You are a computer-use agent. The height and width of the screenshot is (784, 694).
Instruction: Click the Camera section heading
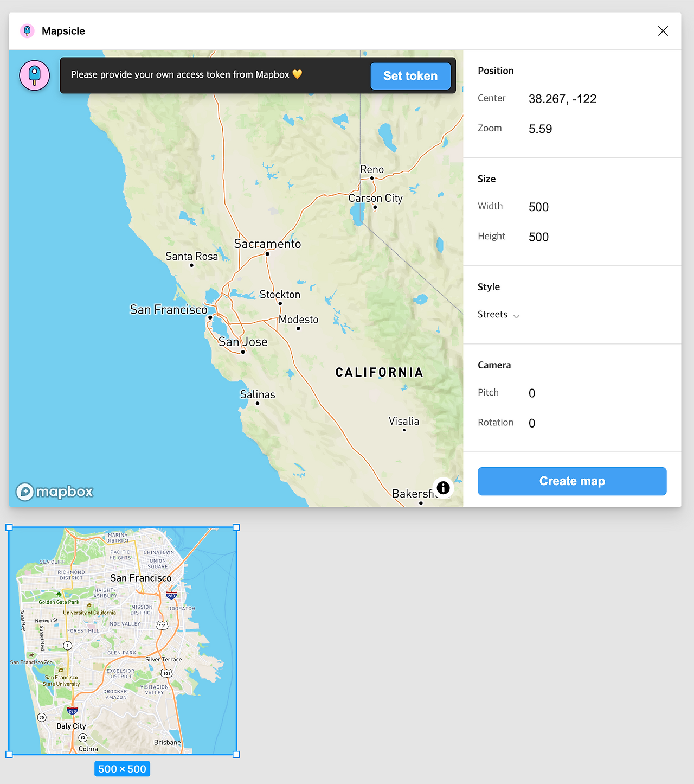(x=494, y=365)
